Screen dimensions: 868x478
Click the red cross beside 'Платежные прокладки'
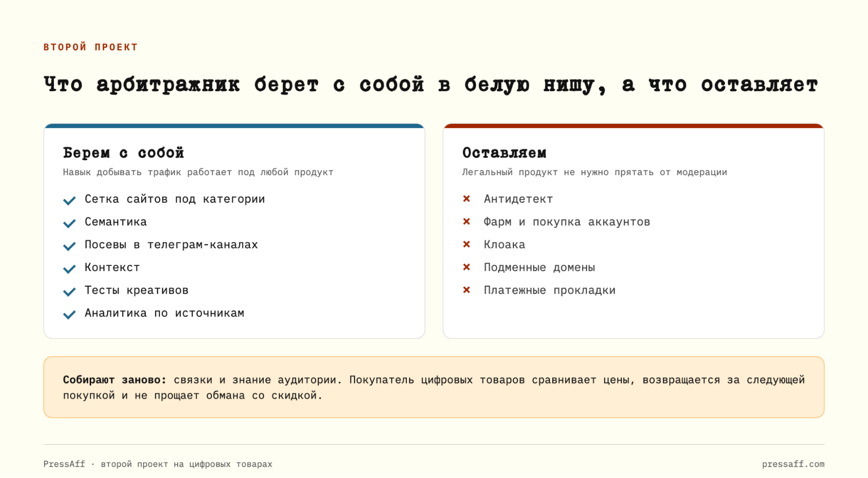[467, 290]
